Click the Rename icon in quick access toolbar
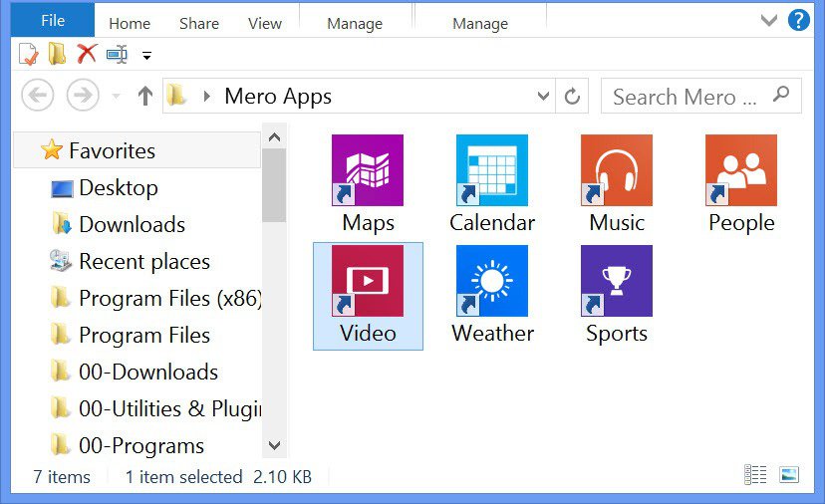This screenshot has height=504, width=825. 117,54
